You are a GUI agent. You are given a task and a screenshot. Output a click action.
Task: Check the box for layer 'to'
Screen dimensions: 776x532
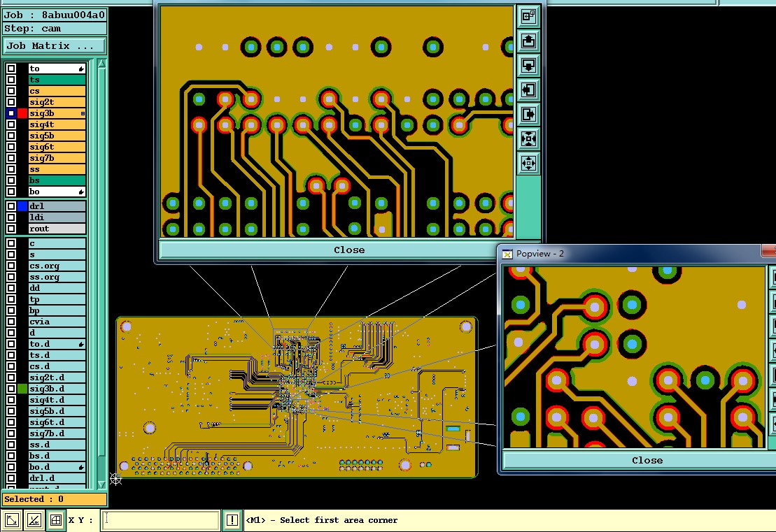(11, 69)
